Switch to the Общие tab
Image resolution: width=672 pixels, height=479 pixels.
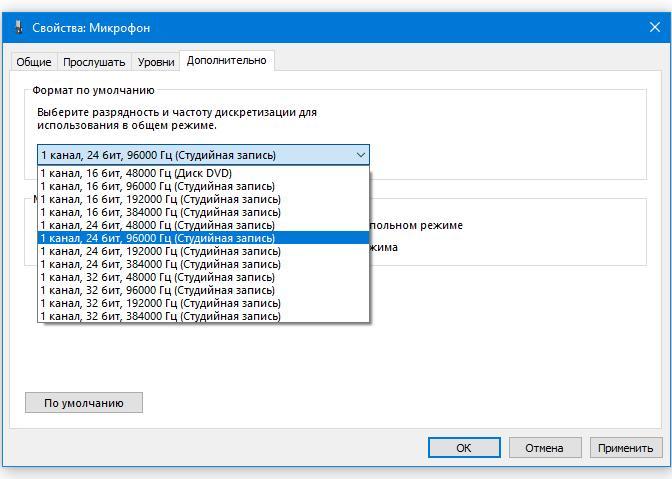click(33, 62)
